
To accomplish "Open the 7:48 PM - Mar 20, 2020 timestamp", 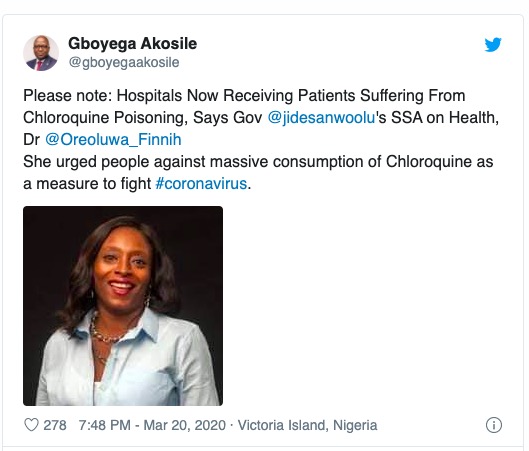I will [x=152, y=425].
